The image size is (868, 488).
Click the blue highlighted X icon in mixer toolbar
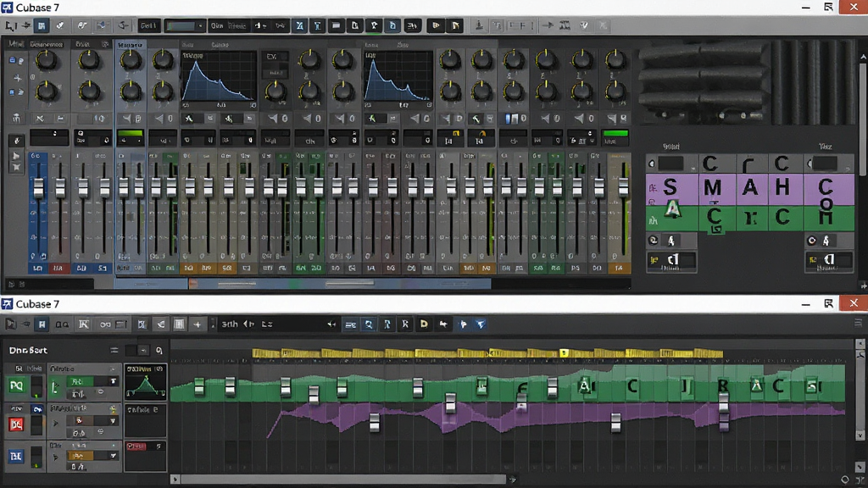299,25
